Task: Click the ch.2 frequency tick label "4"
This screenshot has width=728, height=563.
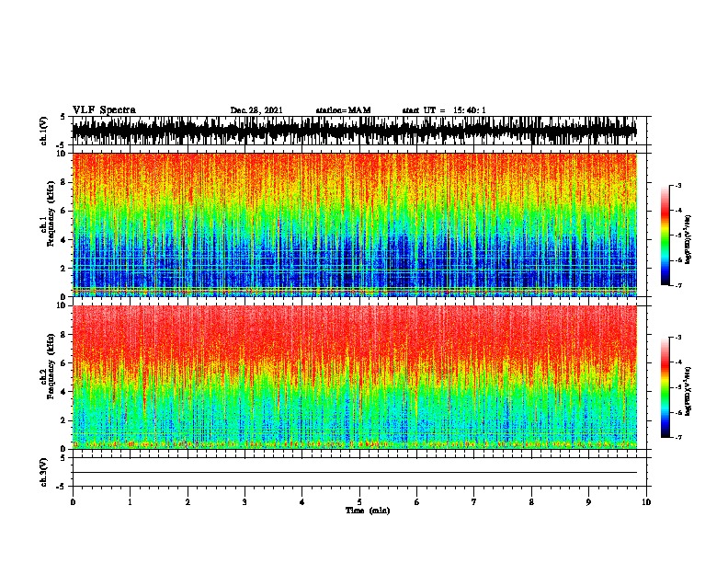Action: [x=63, y=392]
